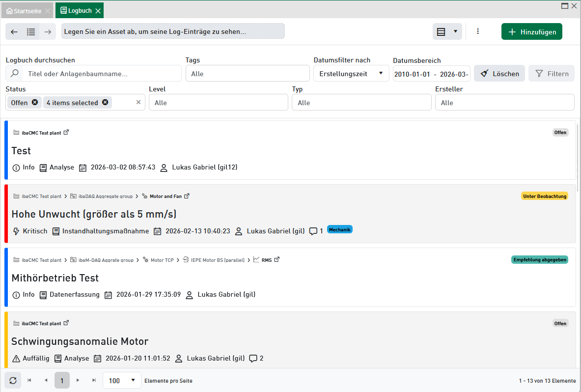The image size is (581, 392).
Task: Click the refresh icon in footer
Action: (13, 381)
